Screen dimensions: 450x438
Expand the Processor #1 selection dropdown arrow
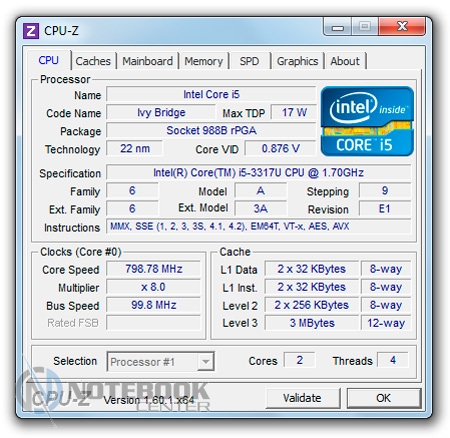(x=205, y=362)
